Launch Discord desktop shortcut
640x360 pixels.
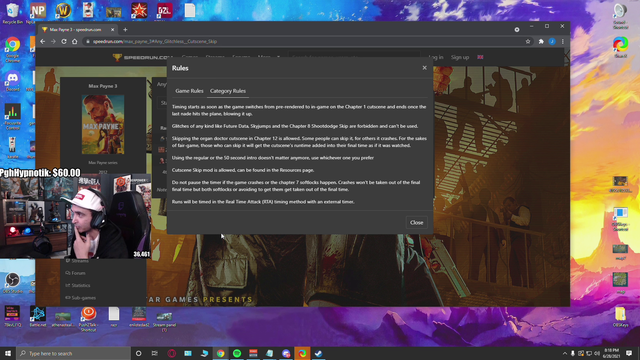[13, 80]
